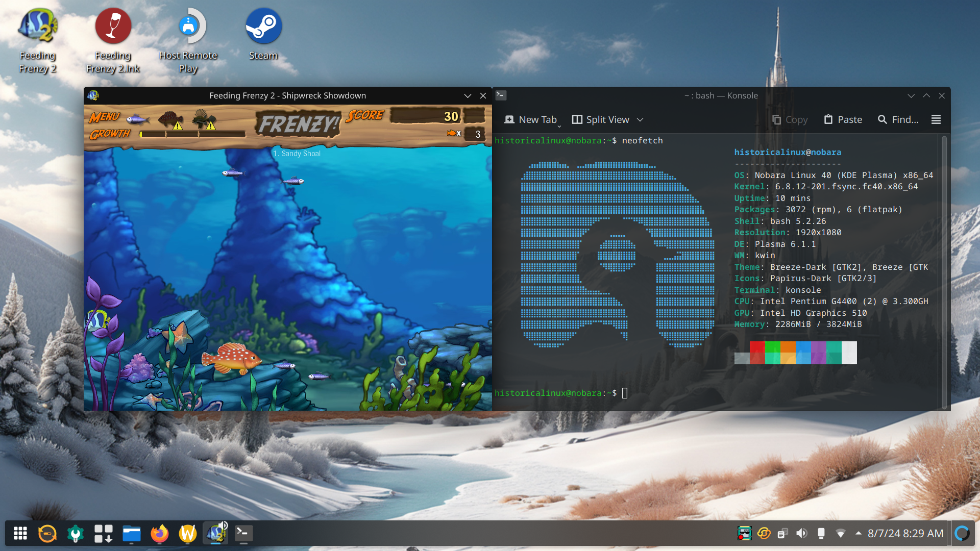Click the 'historicalinux@nobara' neofetch header
This screenshot has height=551, width=980.
click(788, 152)
